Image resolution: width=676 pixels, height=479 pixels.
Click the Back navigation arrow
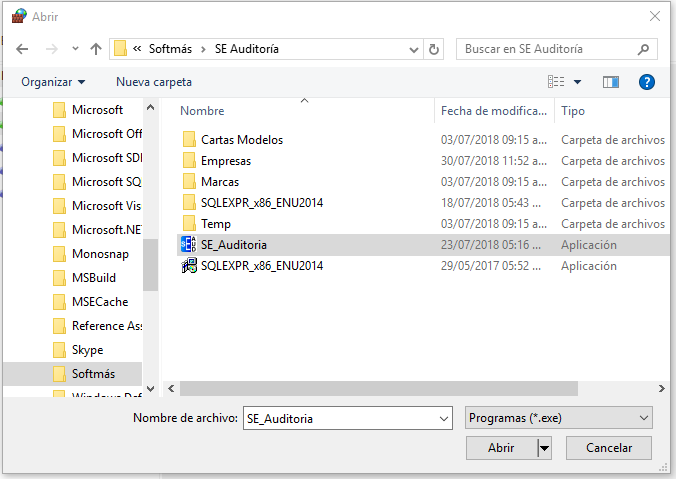click(22, 49)
